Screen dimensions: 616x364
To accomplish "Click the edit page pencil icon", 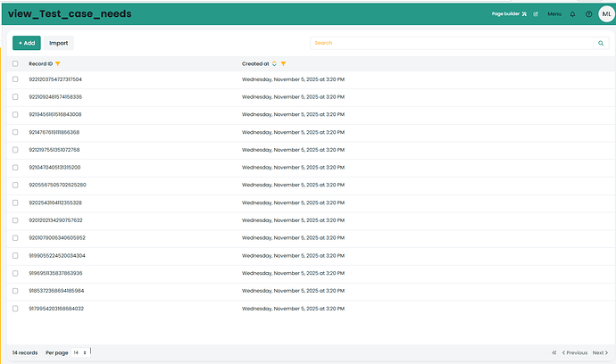I will [x=536, y=14].
